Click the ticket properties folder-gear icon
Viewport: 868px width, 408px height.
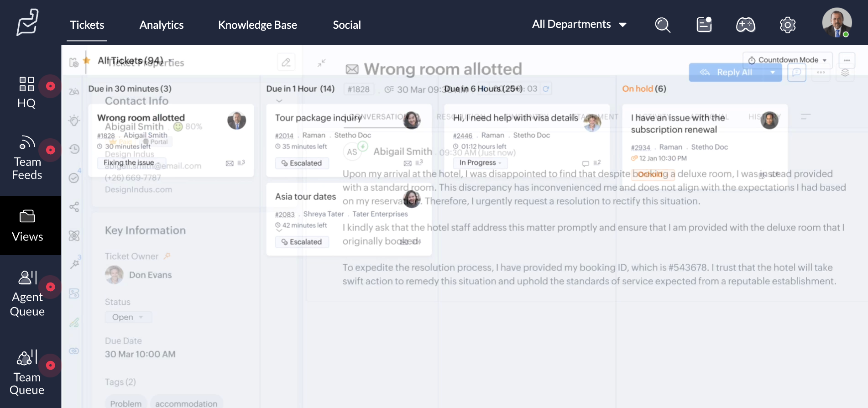(74, 63)
